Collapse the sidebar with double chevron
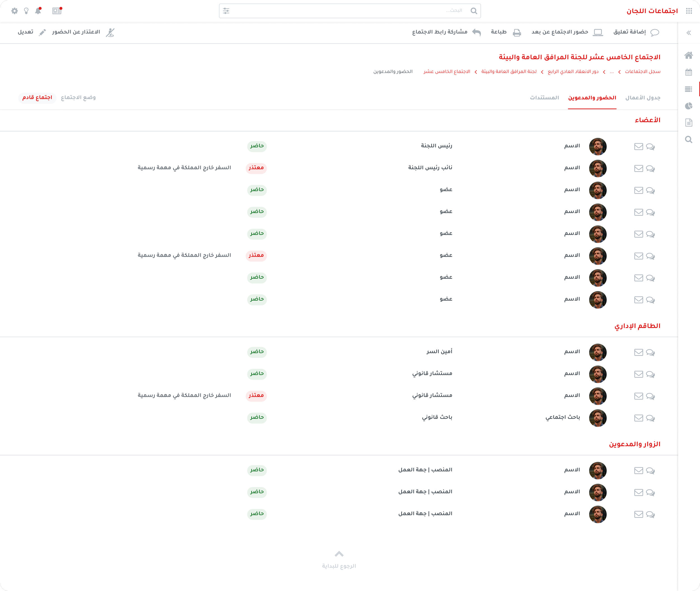Screen dimensions: 700x591 point(689,33)
